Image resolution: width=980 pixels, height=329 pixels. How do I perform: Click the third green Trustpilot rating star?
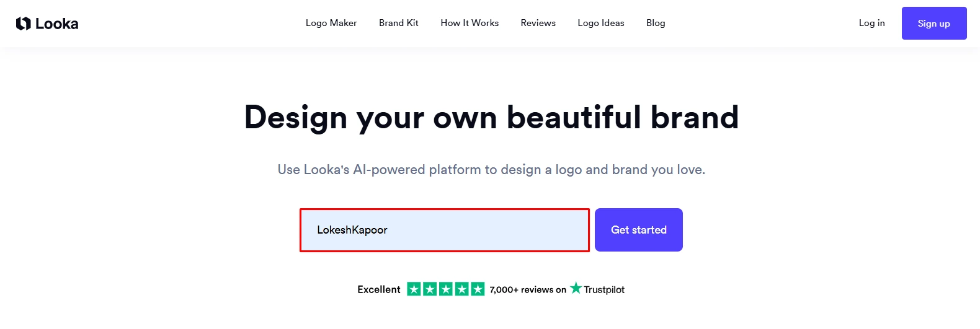[x=446, y=289]
